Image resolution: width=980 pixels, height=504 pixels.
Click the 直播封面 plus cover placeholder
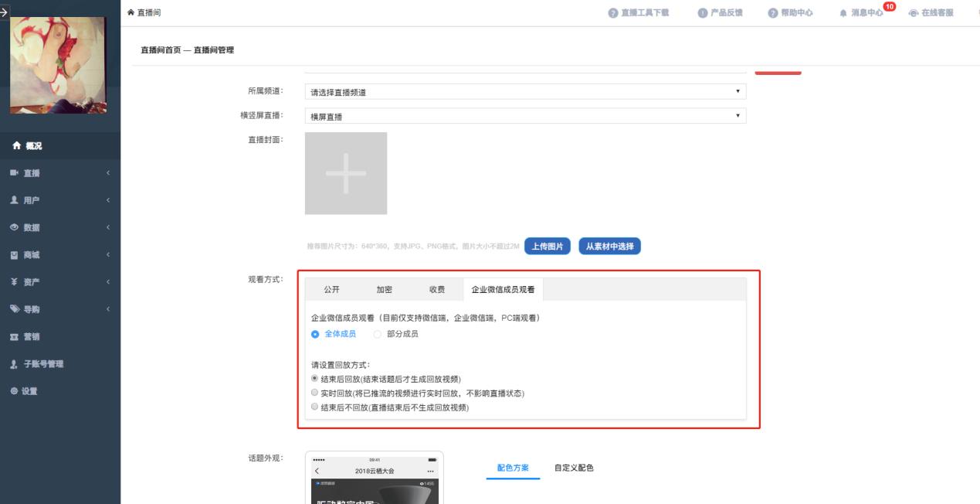pyautogui.click(x=346, y=173)
